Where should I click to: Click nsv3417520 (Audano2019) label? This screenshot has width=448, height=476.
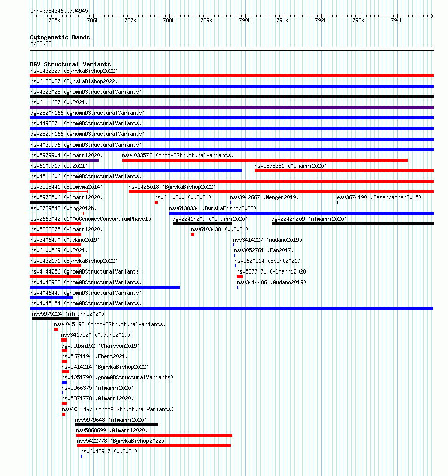(x=96, y=335)
